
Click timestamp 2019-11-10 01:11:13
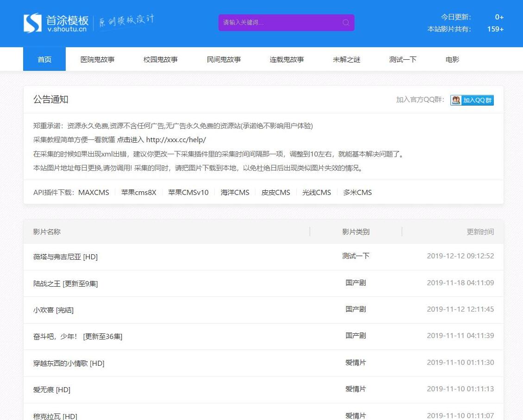click(x=461, y=389)
